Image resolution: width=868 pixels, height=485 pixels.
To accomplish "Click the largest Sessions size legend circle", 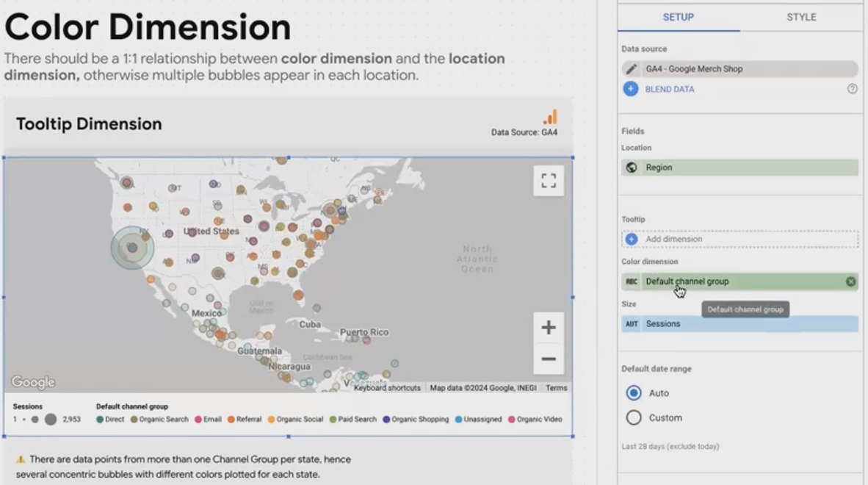I will pyautogui.click(x=51, y=420).
